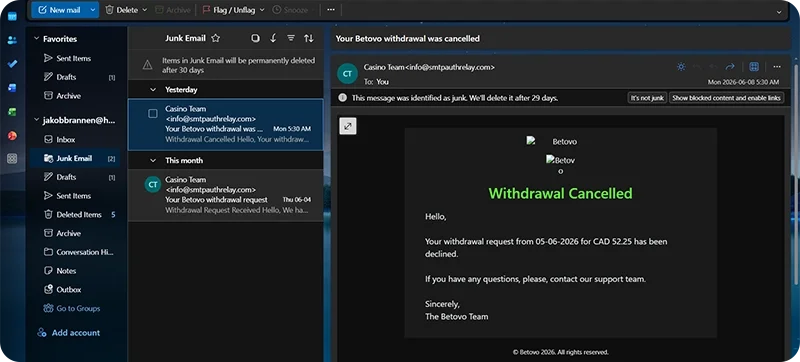The width and height of the screenshot is (800, 362).
Task: Expand the ribbon with the chevron at far right
Action: click(779, 12)
